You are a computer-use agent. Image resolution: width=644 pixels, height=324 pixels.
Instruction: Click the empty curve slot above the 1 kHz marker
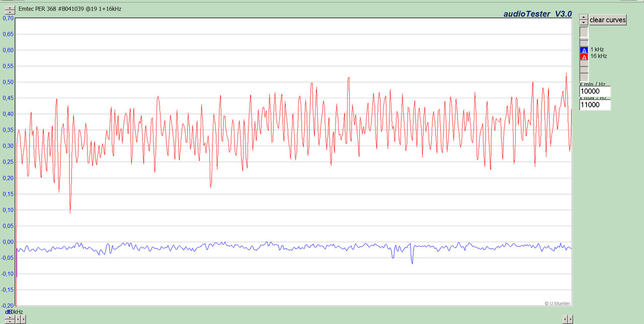(x=584, y=43)
